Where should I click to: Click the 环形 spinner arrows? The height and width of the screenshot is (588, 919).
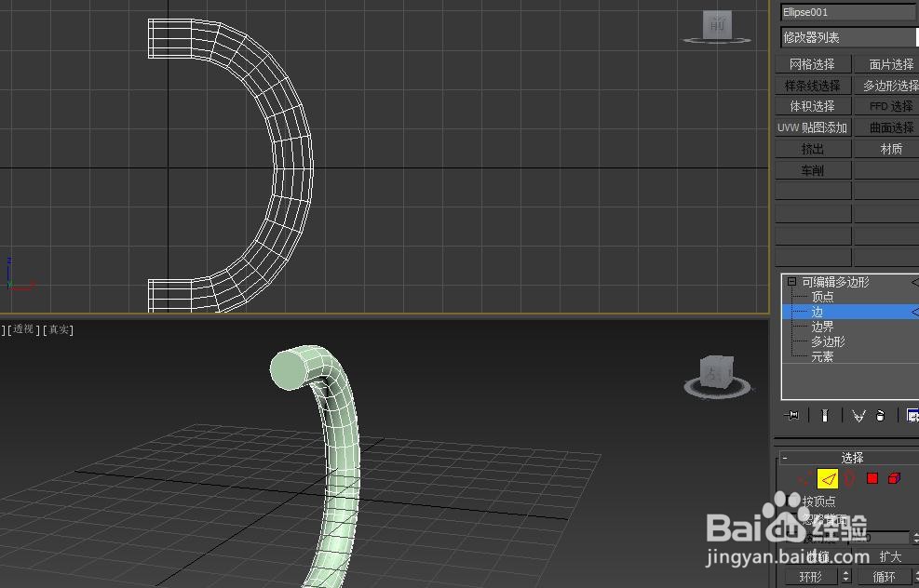click(x=845, y=577)
